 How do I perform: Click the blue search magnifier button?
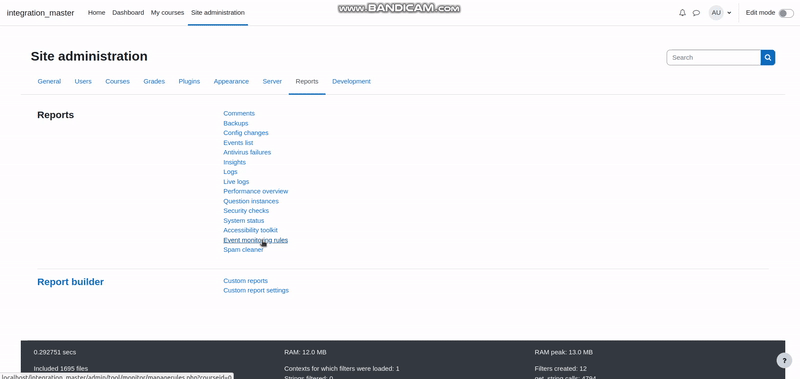tap(768, 58)
